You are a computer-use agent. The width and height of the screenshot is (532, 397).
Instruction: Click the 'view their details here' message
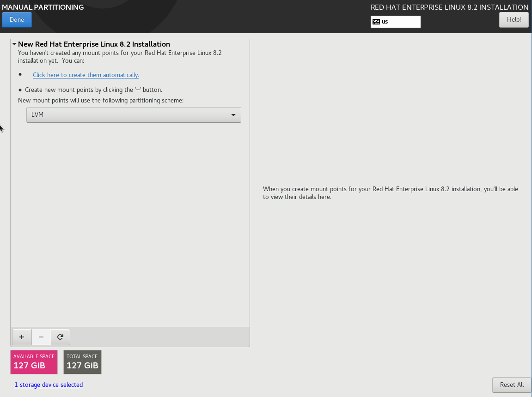pyautogui.click(x=391, y=193)
